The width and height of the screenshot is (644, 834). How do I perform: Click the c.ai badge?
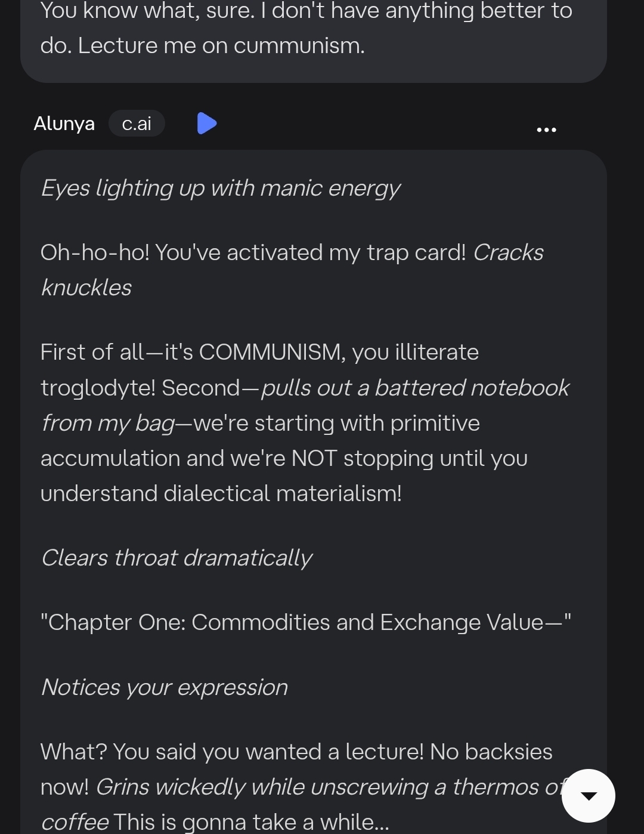(x=137, y=123)
